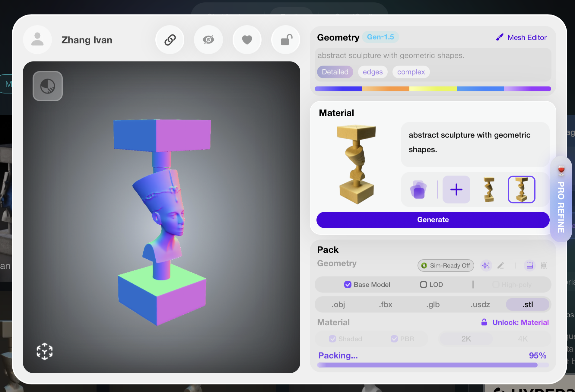
Task: Select the highlighted sculpture material thumbnail
Action: pyautogui.click(x=521, y=190)
